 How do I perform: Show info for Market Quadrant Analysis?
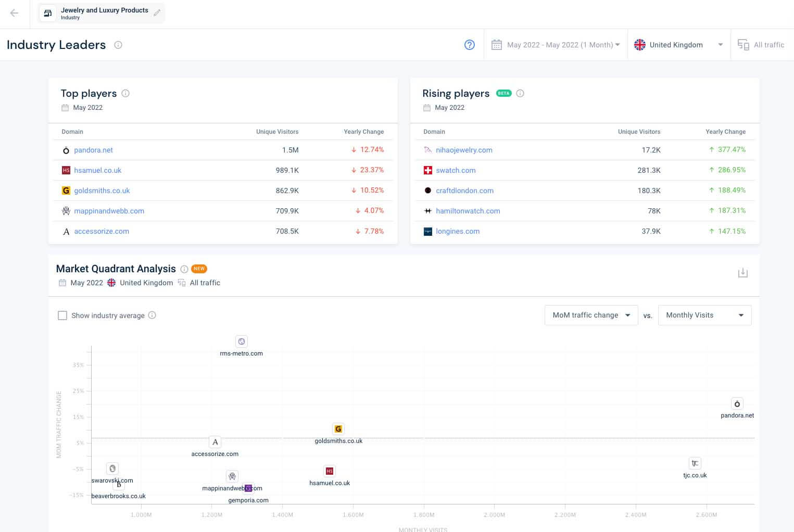(x=184, y=269)
